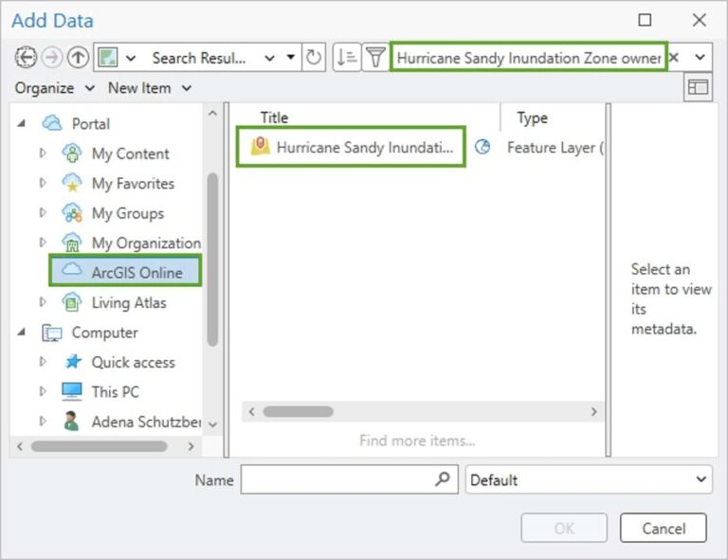Image resolution: width=728 pixels, height=560 pixels.
Task: Click the Refresh icon in toolbar
Action: pyautogui.click(x=314, y=58)
